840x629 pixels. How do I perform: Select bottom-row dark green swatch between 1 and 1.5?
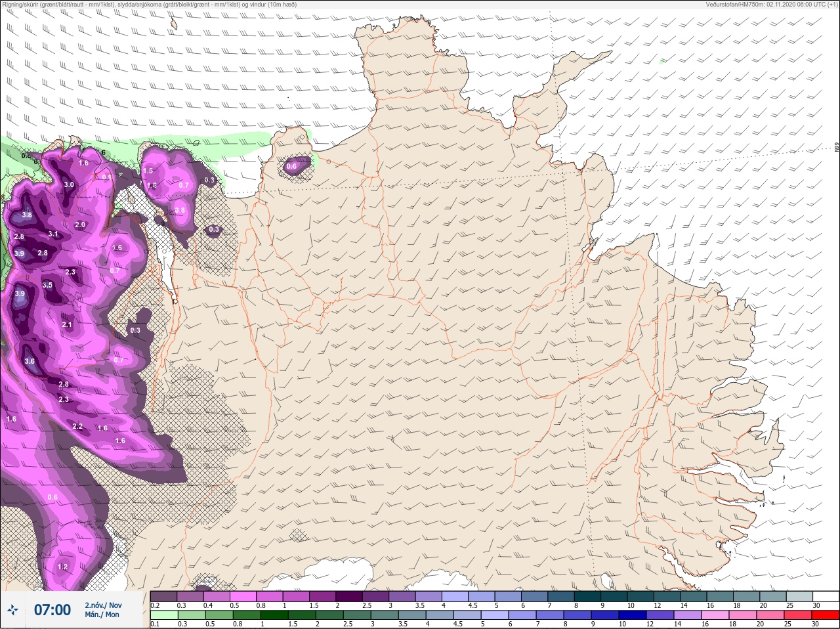pos(274,615)
